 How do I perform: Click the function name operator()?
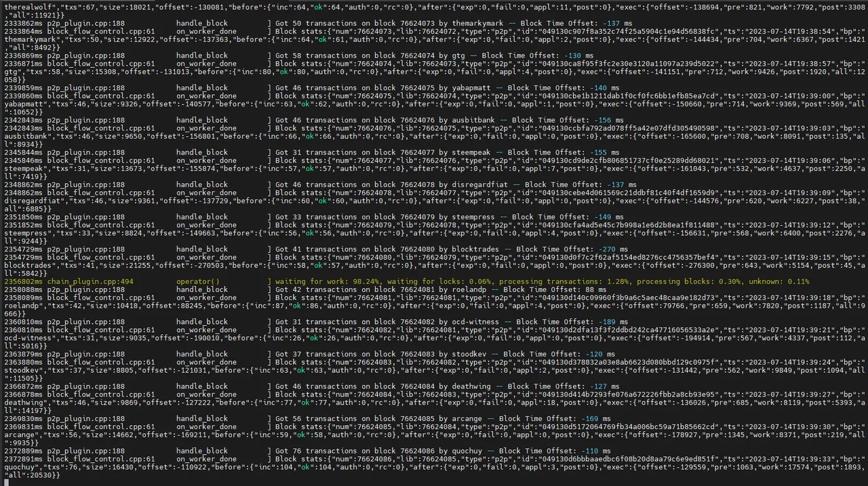click(x=198, y=281)
